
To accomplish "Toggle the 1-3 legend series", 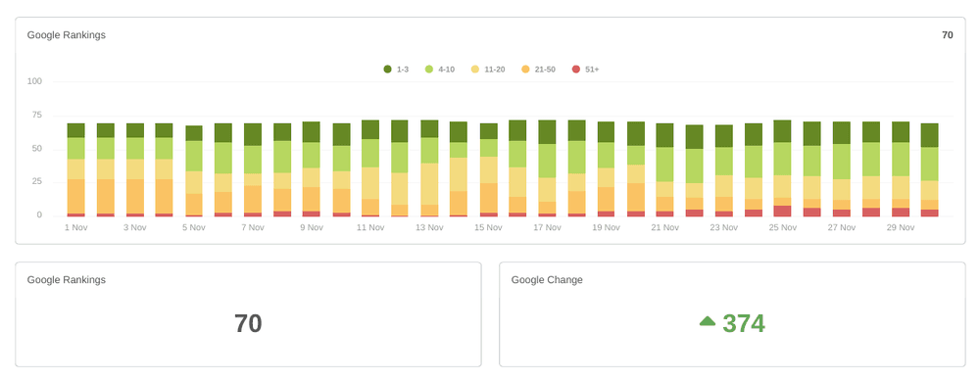I will (396, 70).
